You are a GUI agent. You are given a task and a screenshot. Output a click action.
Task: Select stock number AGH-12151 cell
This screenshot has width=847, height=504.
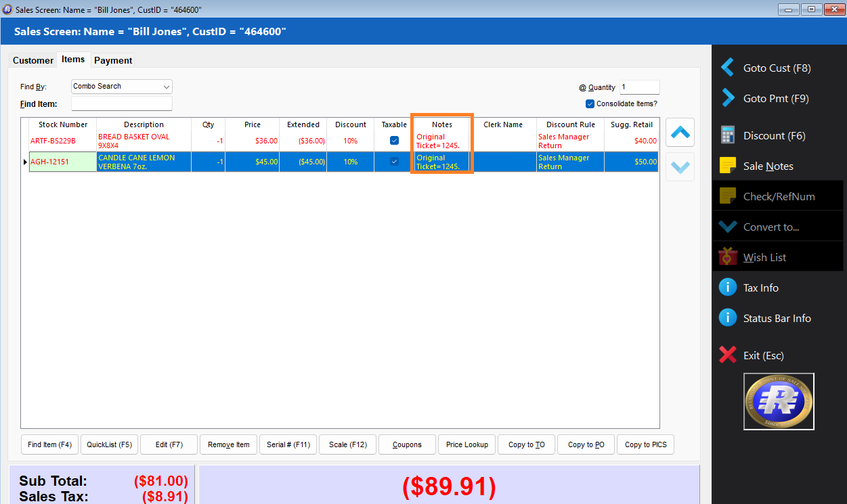(63, 162)
